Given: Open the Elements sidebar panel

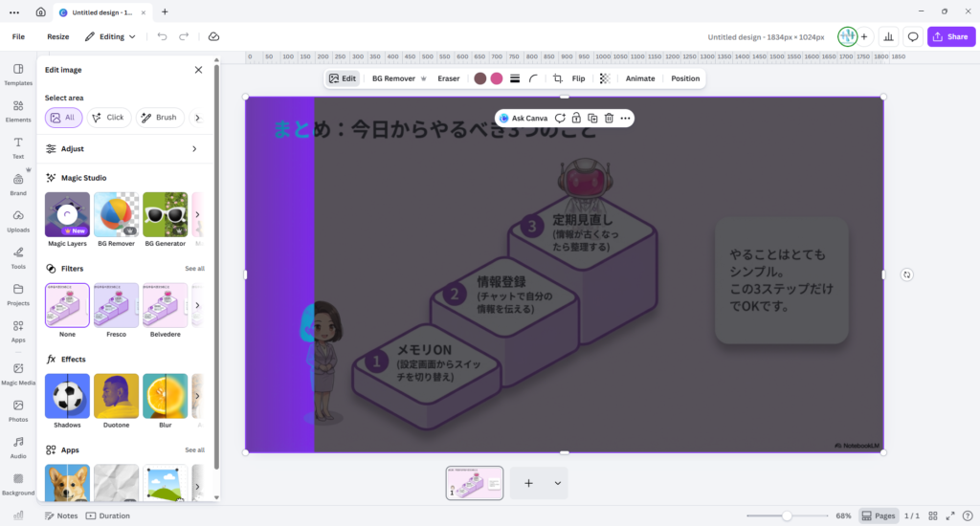Looking at the screenshot, I should point(18,111).
